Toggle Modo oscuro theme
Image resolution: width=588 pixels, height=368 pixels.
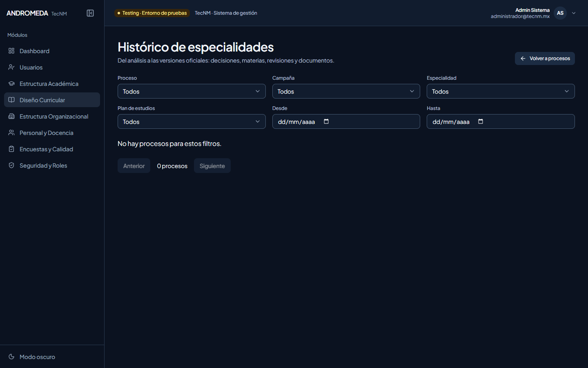pyautogui.click(x=52, y=357)
